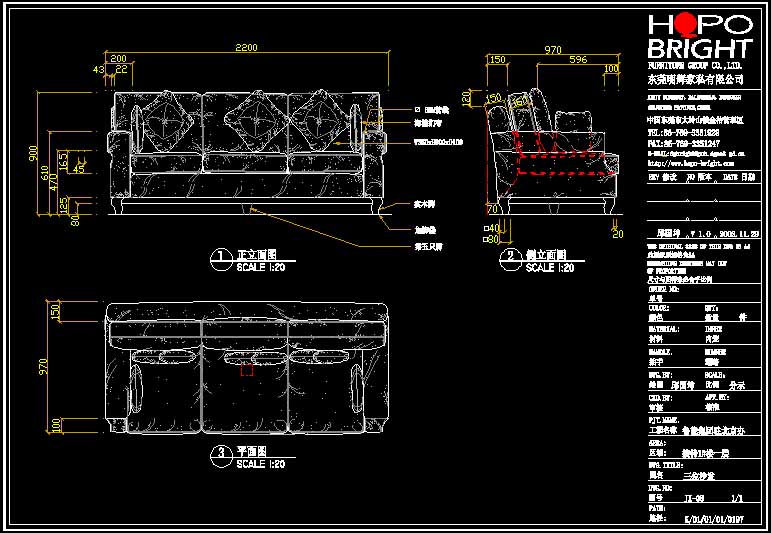The image size is (771, 533).
Task: Click the Chinese company name 东莞明辉家私有限公司
Action: [695, 79]
